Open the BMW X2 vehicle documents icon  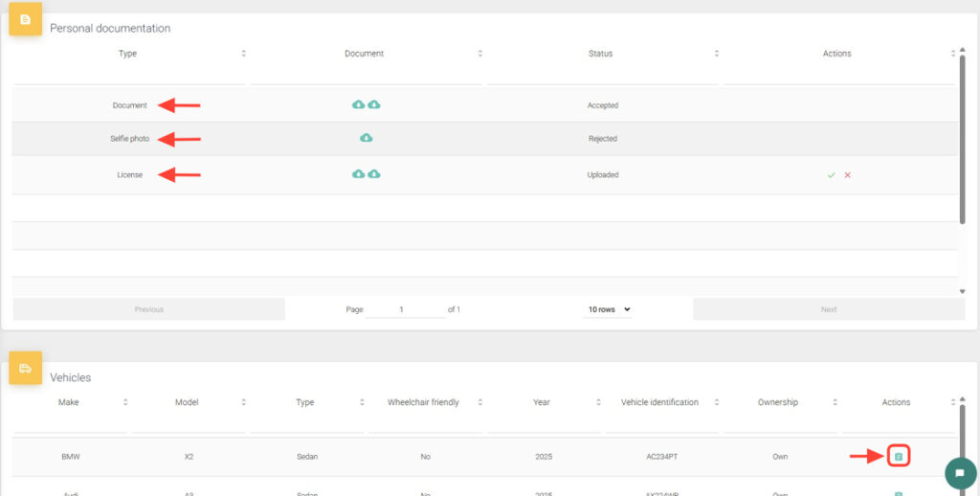pyautogui.click(x=898, y=457)
